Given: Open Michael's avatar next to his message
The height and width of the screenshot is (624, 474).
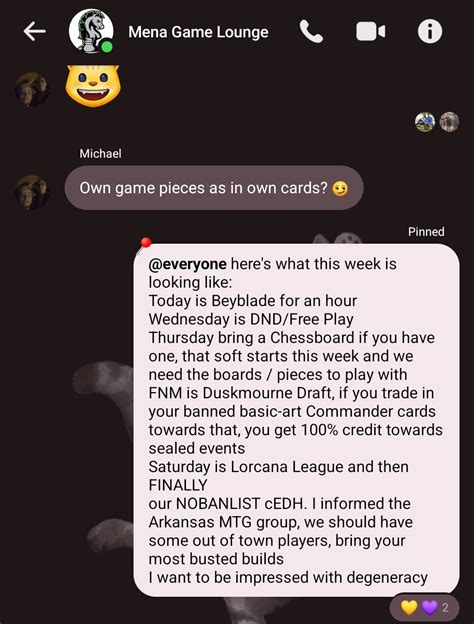Looking at the screenshot, I should 32,192.
